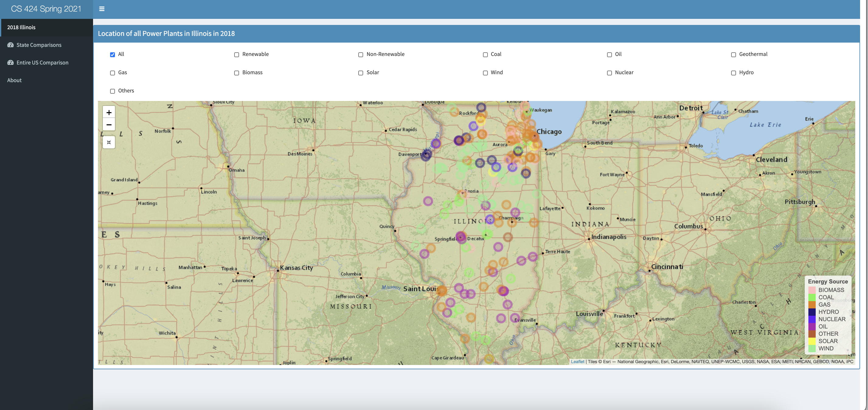Click the Kansas City map label
Image resolution: width=868 pixels, height=410 pixels.
point(297,268)
